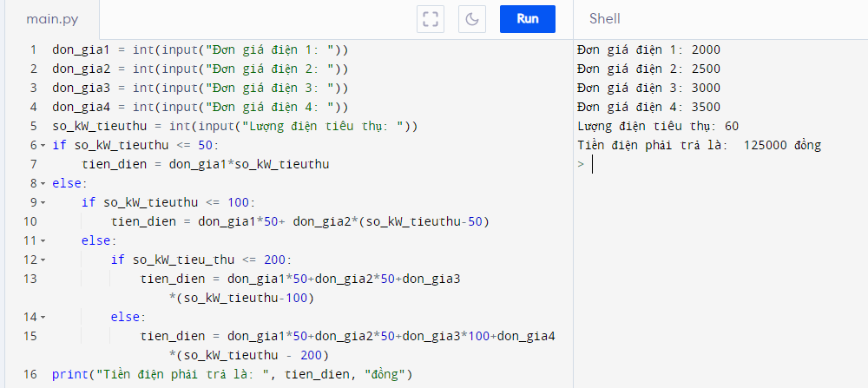
Task: Click the 'Lượng điện tiêu thụ: 60' shell line
Action: coord(657,127)
